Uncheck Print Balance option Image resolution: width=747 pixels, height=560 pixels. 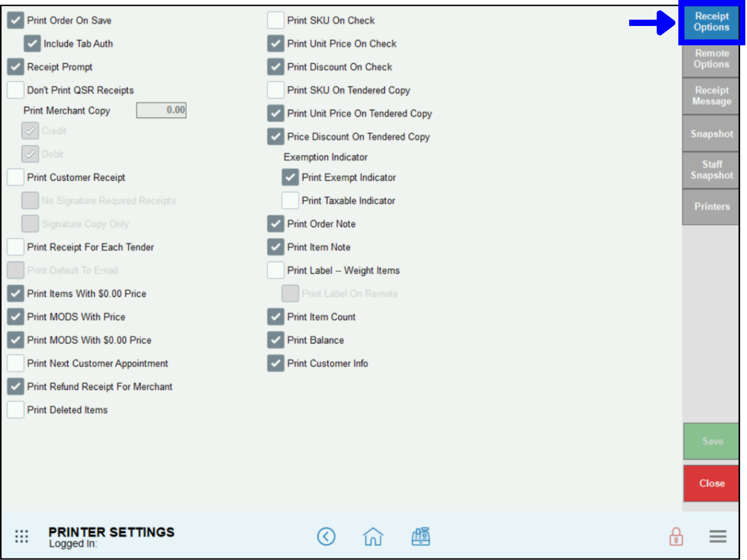(x=275, y=340)
